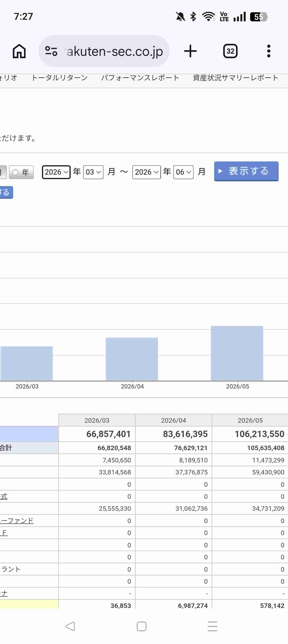Click the 表示する button

pyautogui.click(x=246, y=171)
